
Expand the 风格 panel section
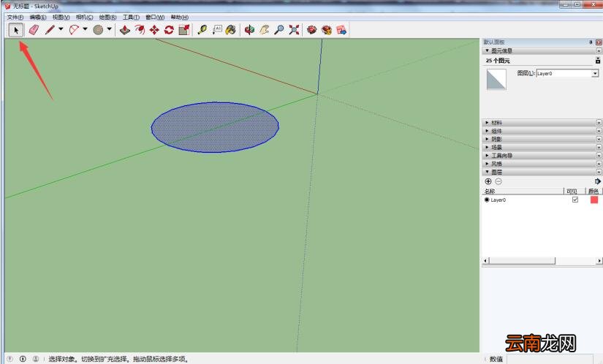[488, 164]
